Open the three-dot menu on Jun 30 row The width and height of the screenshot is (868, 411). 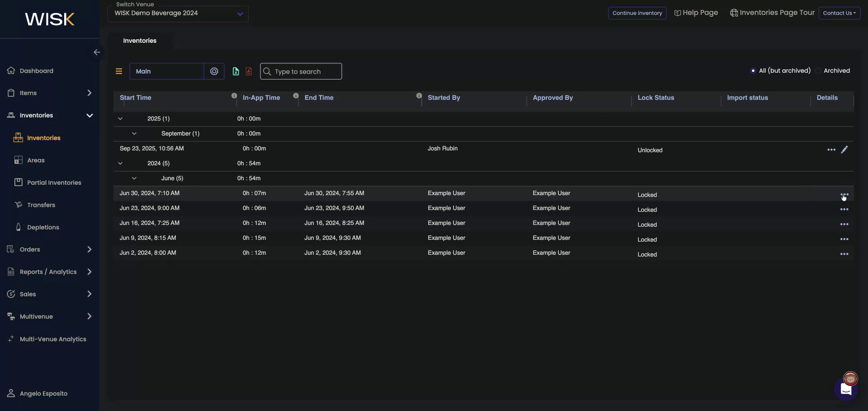click(x=844, y=194)
